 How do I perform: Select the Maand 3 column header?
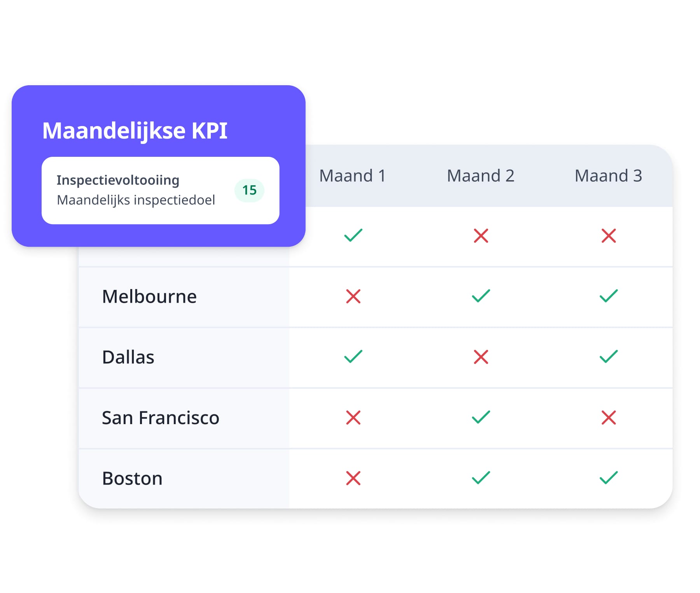(608, 176)
